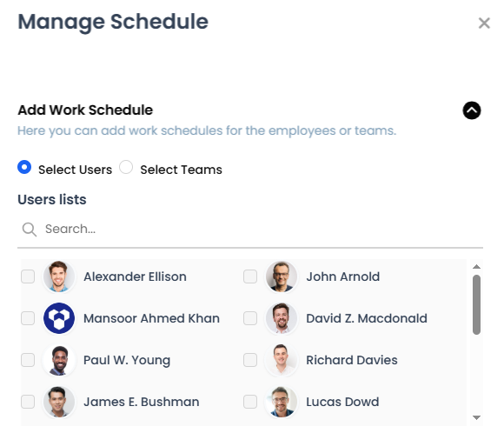The width and height of the screenshot is (504, 433).
Task: Open Alexander Ellison's avatar photo
Action: click(59, 276)
